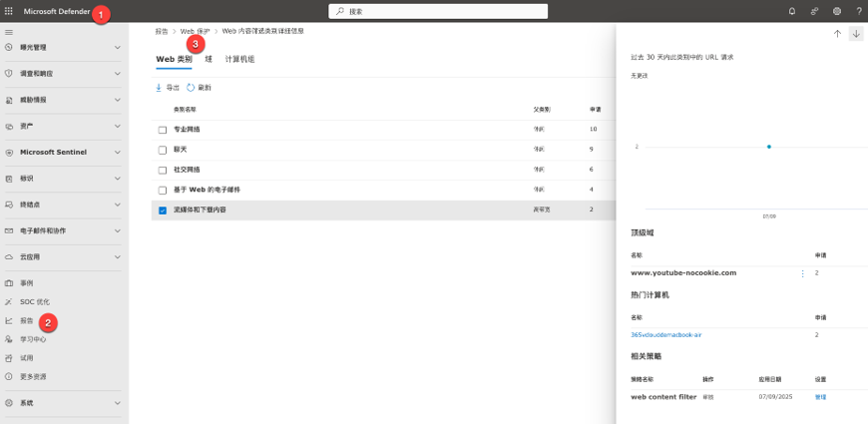Click the 导出 export button
This screenshot has width=868, height=424.
[168, 88]
